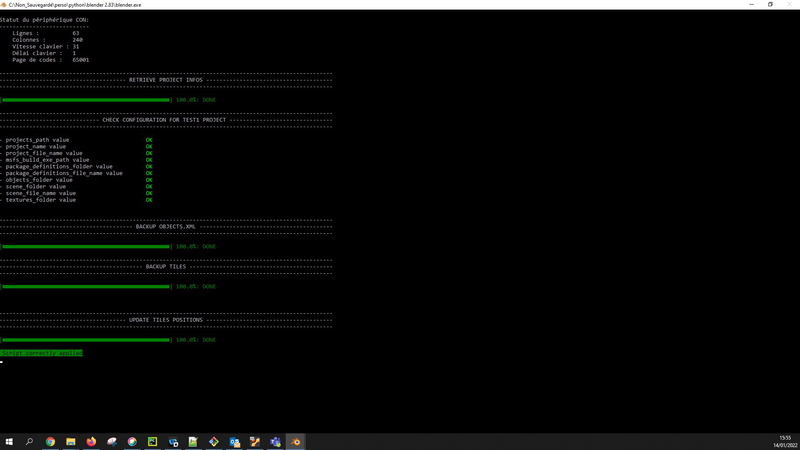Click the console icon in the title bar

(x=4, y=4)
